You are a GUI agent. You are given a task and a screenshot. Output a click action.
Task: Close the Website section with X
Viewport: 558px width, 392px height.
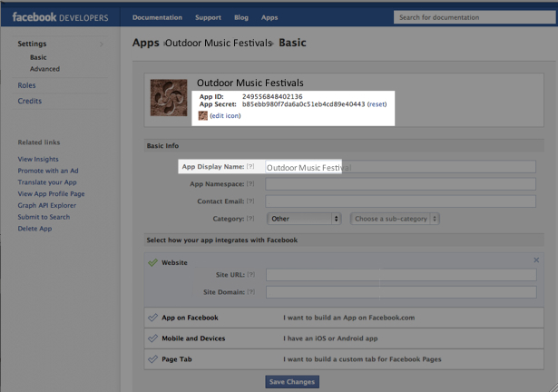coord(536,260)
